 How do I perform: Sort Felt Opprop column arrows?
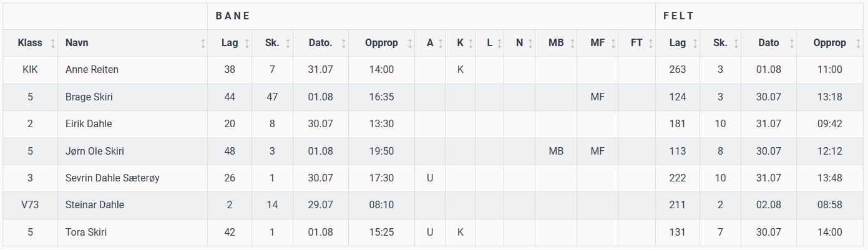[858, 44]
